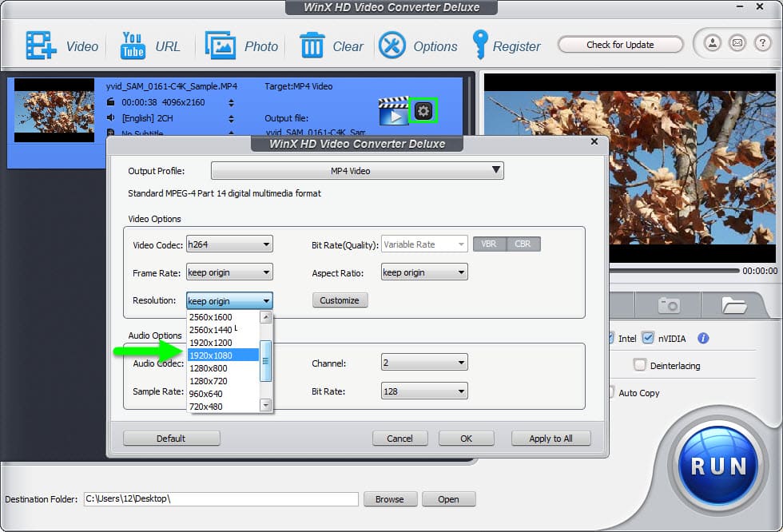Click the email envelope icon

click(737, 43)
